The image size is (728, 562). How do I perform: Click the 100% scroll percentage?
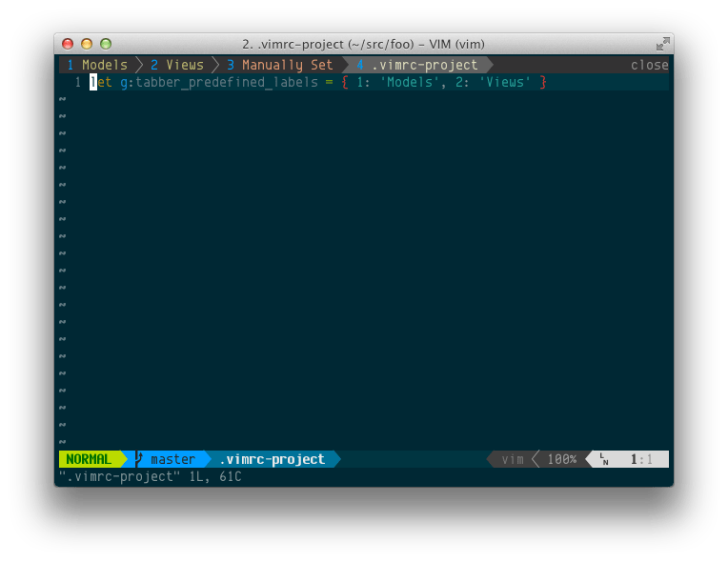[x=562, y=459]
